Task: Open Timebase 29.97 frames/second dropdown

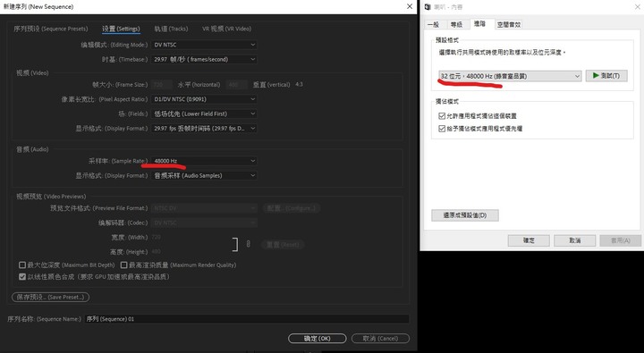Action: coord(204,60)
